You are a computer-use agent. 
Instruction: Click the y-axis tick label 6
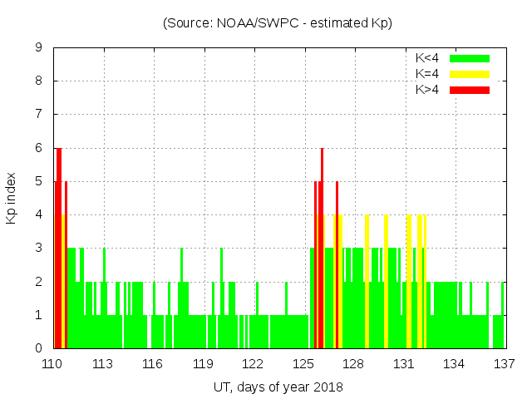pyautogui.click(x=39, y=148)
